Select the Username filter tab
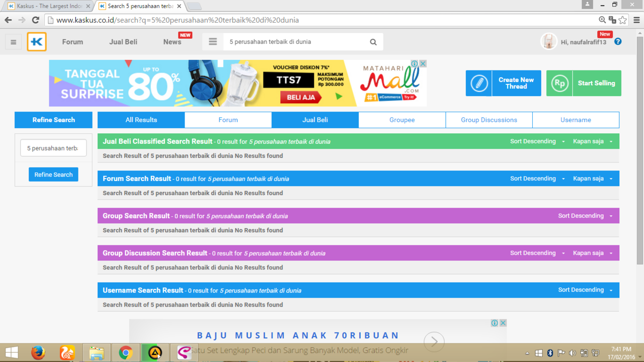Viewport: 644px width, 362px height. [x=576, y=120]
